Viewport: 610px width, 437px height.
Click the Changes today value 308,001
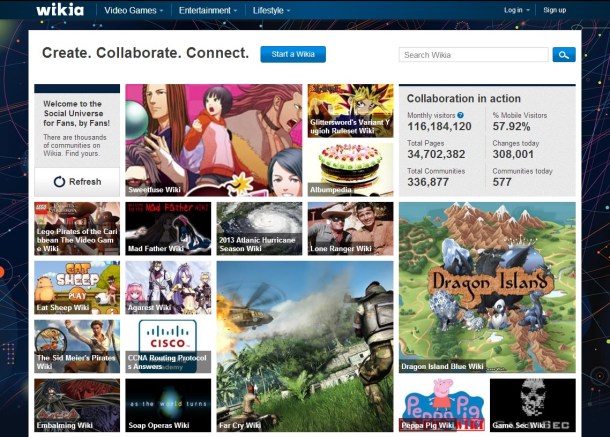[x=513, y=154]
